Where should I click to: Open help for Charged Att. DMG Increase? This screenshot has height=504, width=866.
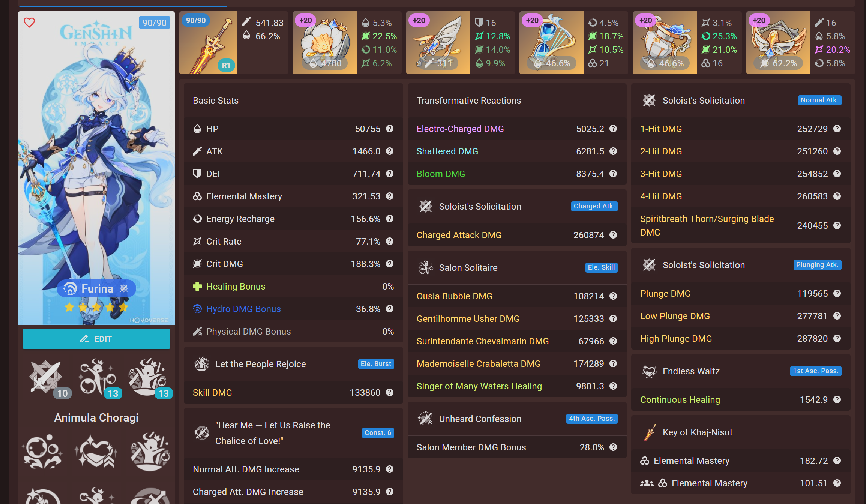click(x=390, y=492)
